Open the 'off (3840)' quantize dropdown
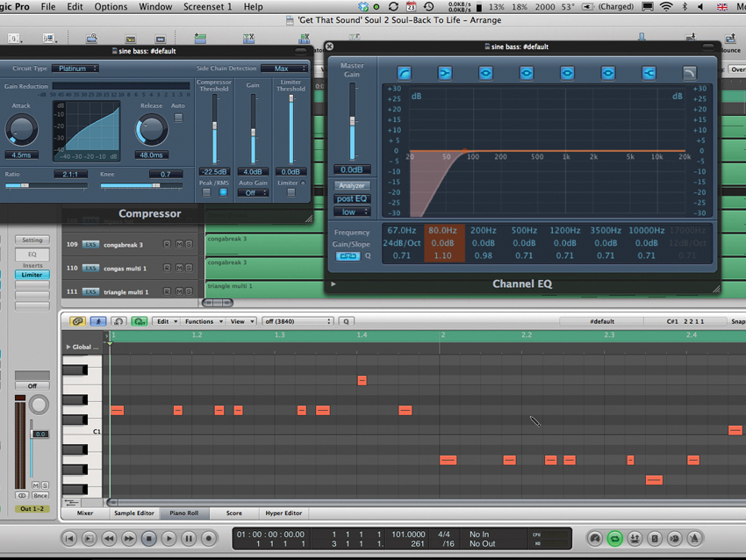The height and width of the screenshot is (560, 746). 298,321
